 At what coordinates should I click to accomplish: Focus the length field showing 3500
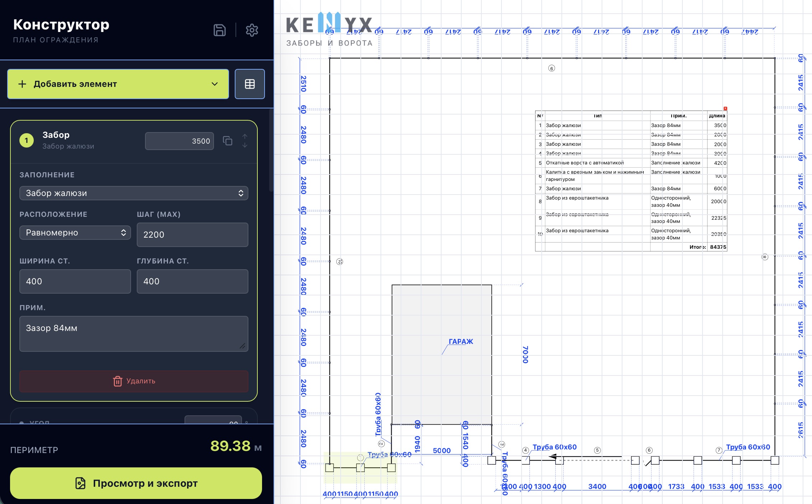pyautogui.click(x=179, y=141)
